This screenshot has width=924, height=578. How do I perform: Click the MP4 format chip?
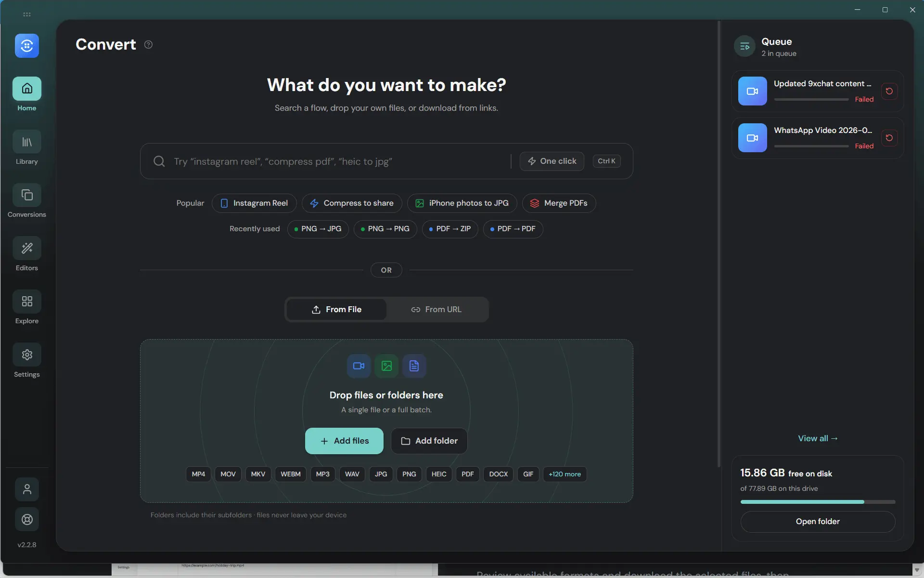(198, 474)
